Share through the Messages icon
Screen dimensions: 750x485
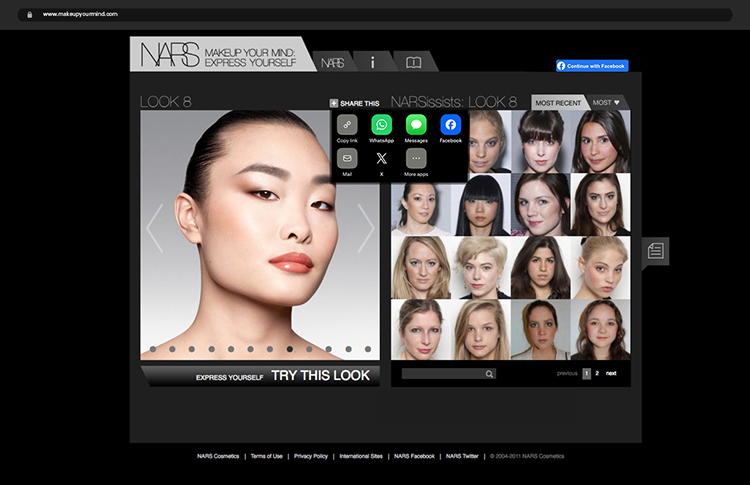[x=416, y=125]
